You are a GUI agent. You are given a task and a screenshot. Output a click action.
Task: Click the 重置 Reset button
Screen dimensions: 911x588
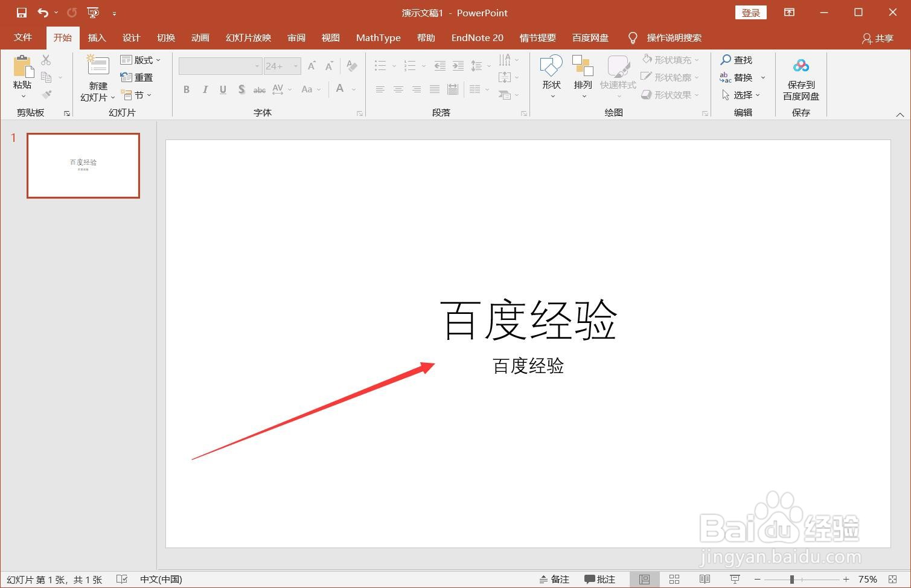[136, 77]
